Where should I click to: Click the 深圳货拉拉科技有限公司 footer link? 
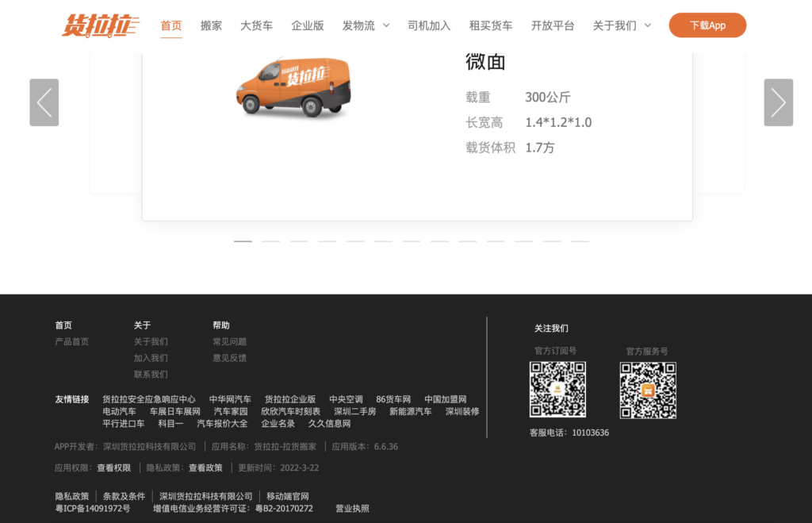[205, 497]
